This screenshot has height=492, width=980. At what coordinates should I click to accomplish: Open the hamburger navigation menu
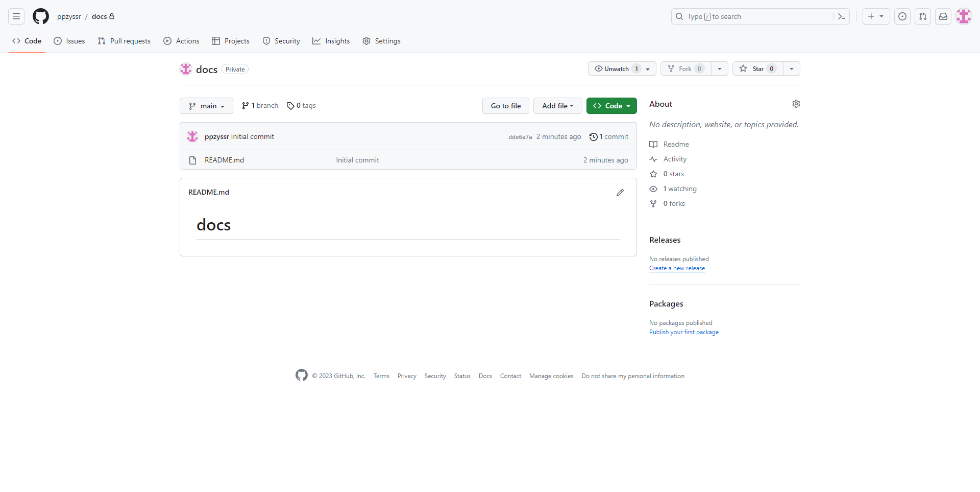16,16
